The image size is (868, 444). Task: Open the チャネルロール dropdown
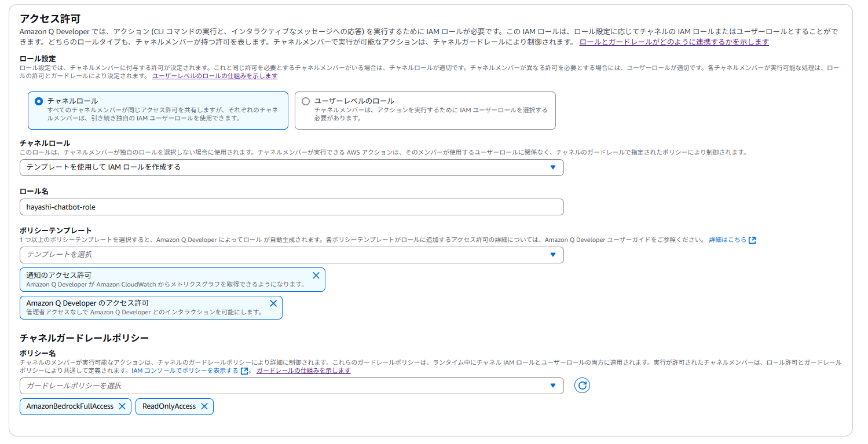point(291,167)
